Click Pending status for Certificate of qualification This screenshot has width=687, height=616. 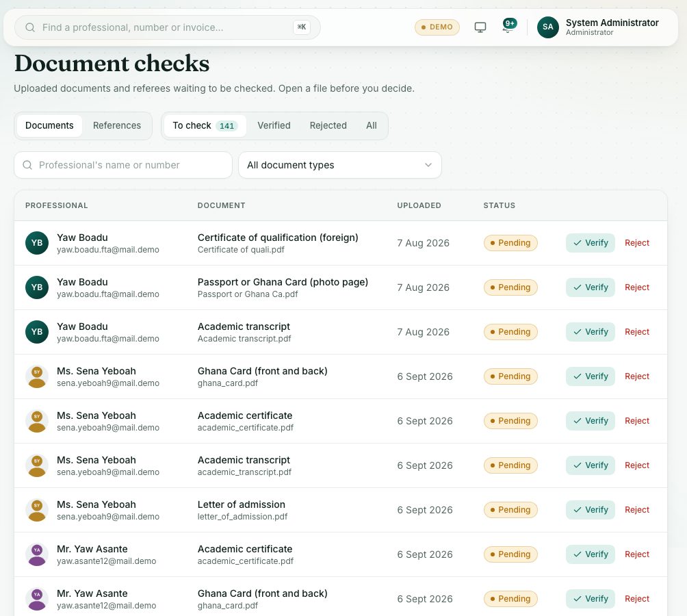tap(510, 243)
